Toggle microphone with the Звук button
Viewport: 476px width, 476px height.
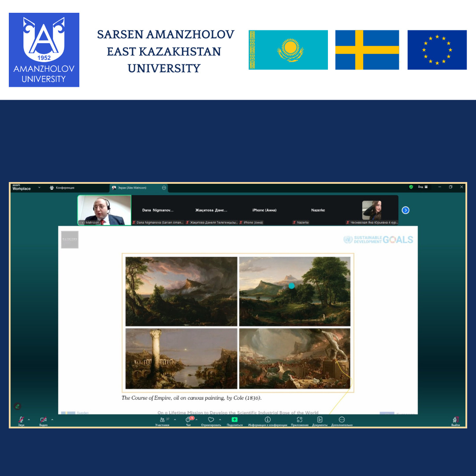(21, 420)
